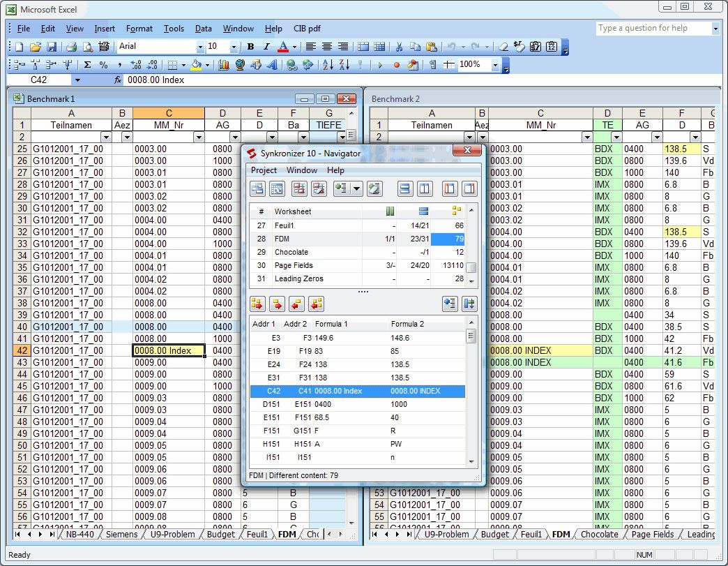
Task: Switch to the Chocolate sheet tab
Action: [x=598, y=534]
